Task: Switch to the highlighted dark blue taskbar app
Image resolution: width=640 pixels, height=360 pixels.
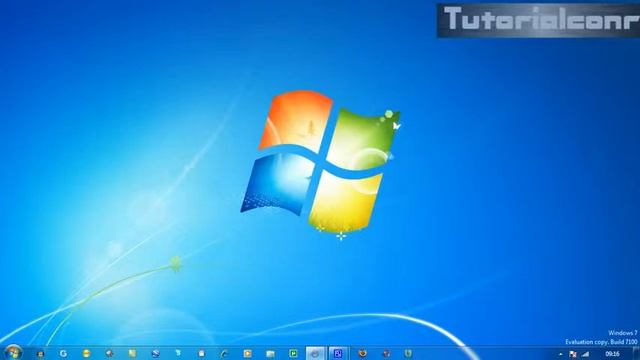Action: pos(338,353)
